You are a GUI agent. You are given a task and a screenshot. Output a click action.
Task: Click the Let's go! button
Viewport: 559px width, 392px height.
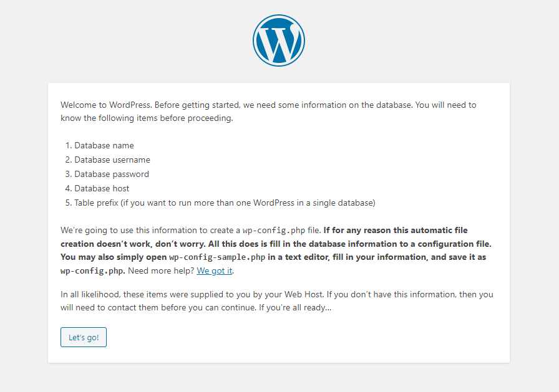(x=84, y=337)
